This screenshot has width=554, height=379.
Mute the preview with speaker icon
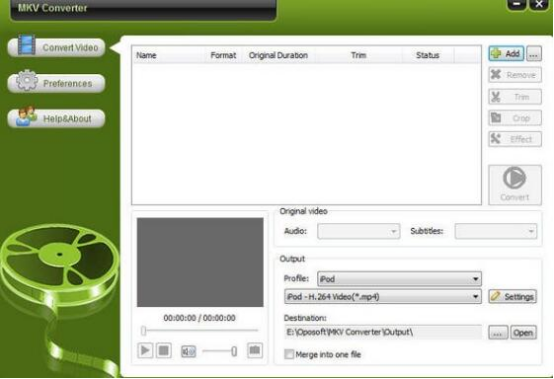point(189,351)
